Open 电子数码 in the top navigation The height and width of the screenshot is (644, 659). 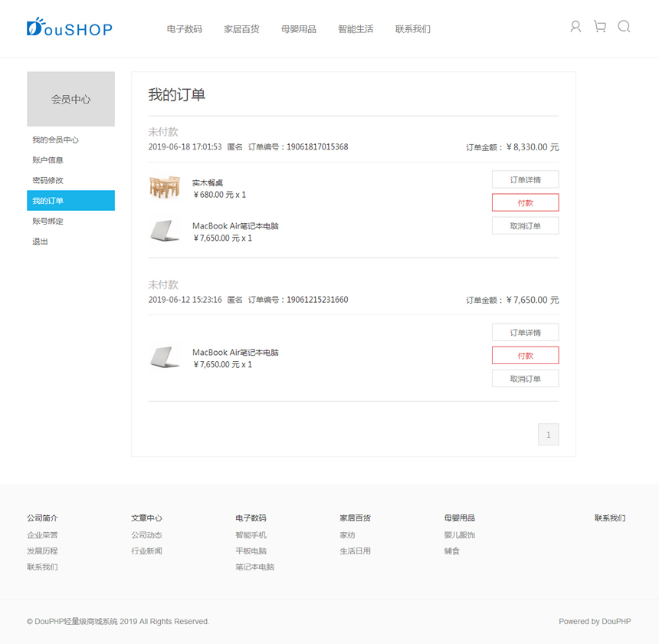click(x=185, y=29)
